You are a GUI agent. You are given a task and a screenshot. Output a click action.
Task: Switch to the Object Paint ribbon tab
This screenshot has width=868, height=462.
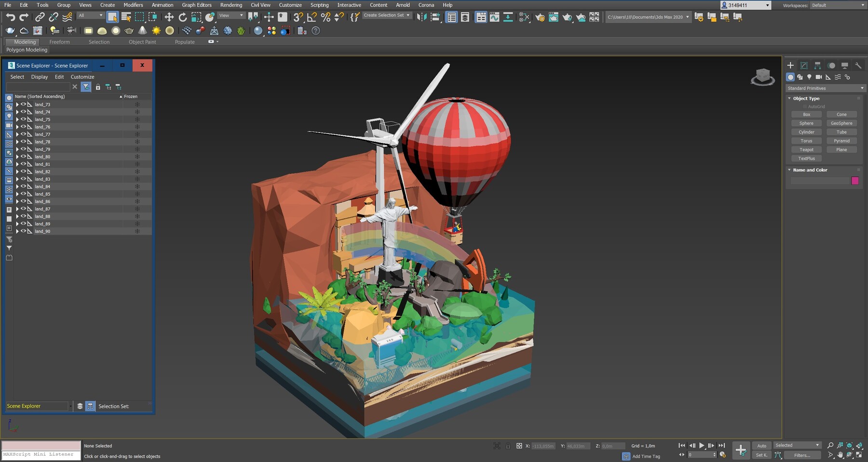tap(142, 42)
